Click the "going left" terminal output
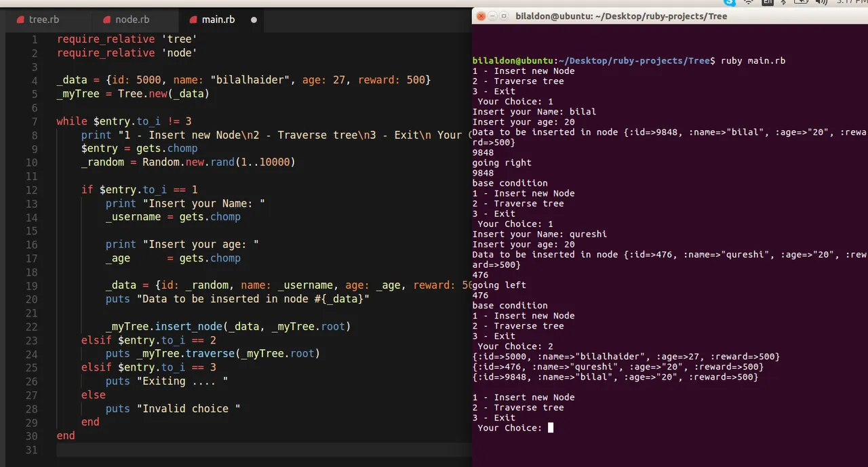The width and height of the screenshot is (868, 467). tap(499, 285)
